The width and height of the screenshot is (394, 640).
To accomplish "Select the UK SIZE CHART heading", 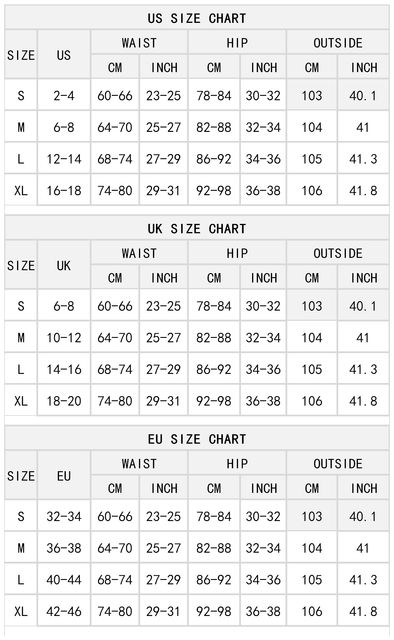I will [197, 229].
